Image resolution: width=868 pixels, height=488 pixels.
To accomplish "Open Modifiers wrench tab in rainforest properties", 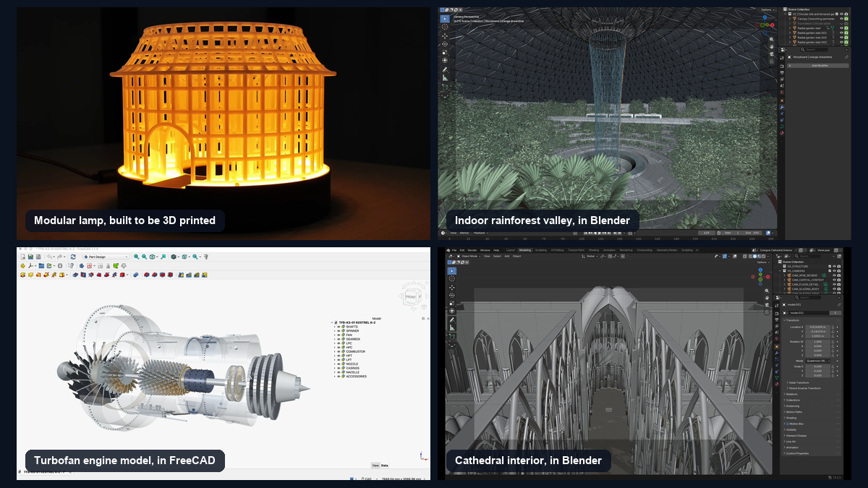I will tap(782, 107).
